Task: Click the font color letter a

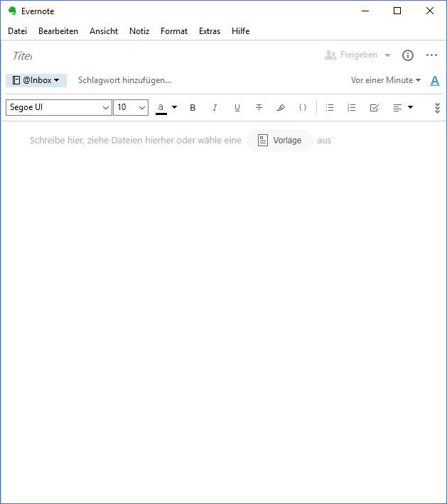Action: pyautogui.click(x=161, y=108)
